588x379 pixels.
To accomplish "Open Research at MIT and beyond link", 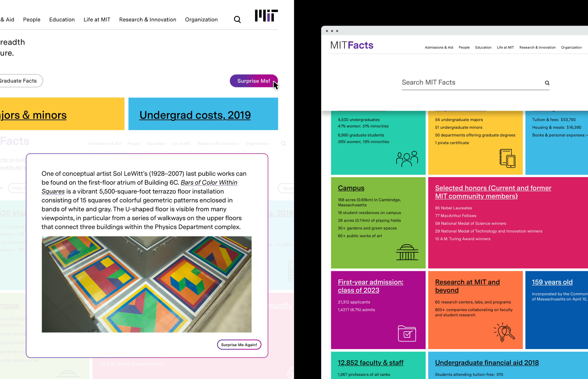I will [467, 286].
